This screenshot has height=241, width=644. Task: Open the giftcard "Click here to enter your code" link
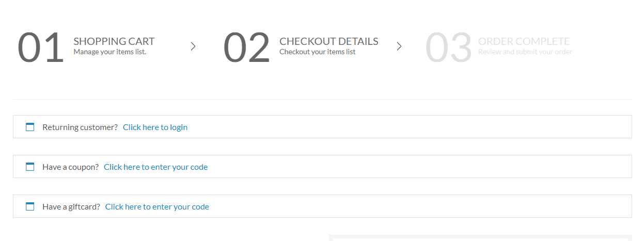(x=157, y=206)
